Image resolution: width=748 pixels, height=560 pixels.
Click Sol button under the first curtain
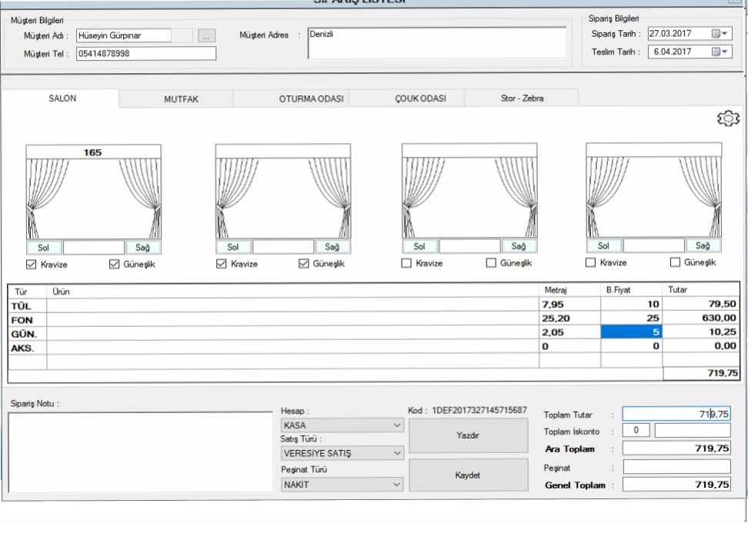(44, 247)
